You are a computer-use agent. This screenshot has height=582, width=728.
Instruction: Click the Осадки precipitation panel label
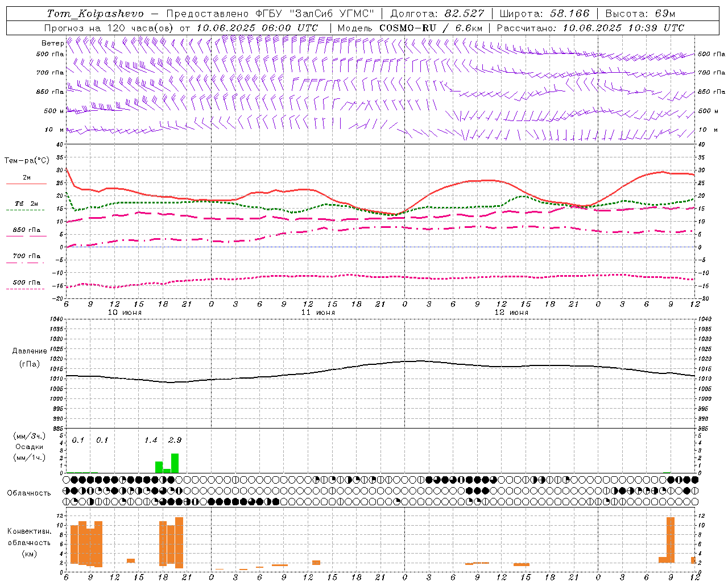coord(29,447)
